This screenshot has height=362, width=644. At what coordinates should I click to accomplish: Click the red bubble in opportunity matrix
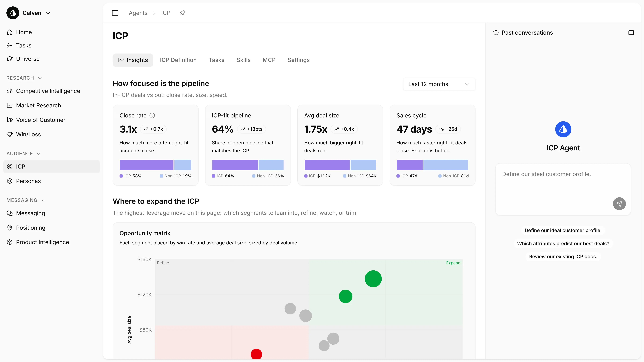(x=256, y=354)
